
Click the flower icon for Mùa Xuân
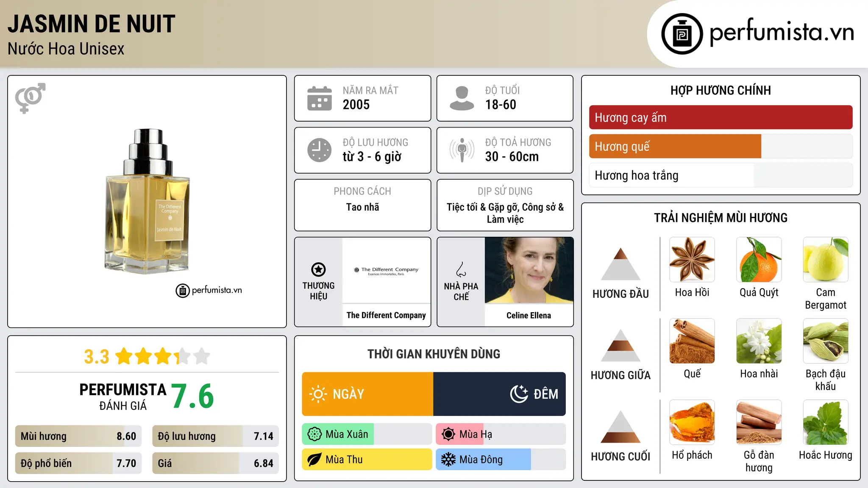click(314, 434)
